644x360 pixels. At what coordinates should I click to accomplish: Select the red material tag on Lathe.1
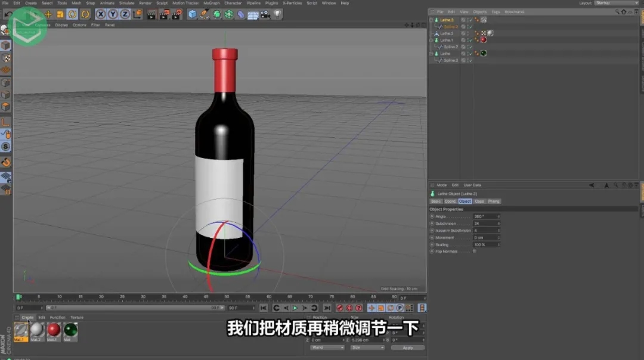pos(484,39)
